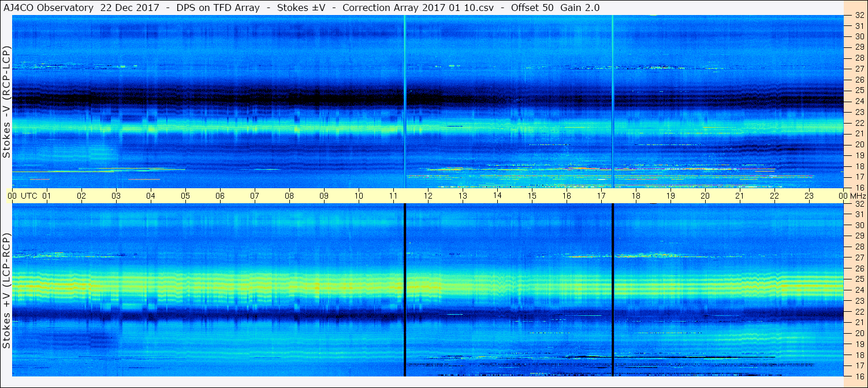Image resolution: width=868 pixels, height=388 pixels.
Task: Click the 18 hour label on time axis
Action: pos(636,196)
